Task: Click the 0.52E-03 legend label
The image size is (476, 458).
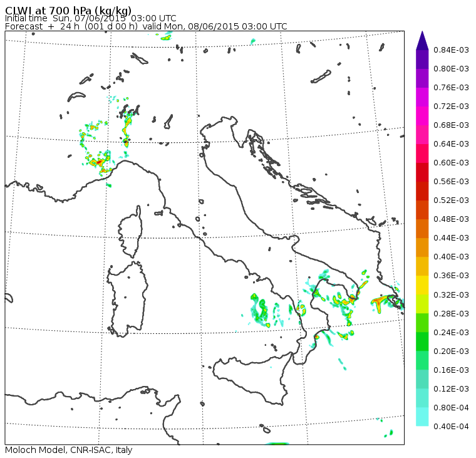Action: (x=451, y=200)
